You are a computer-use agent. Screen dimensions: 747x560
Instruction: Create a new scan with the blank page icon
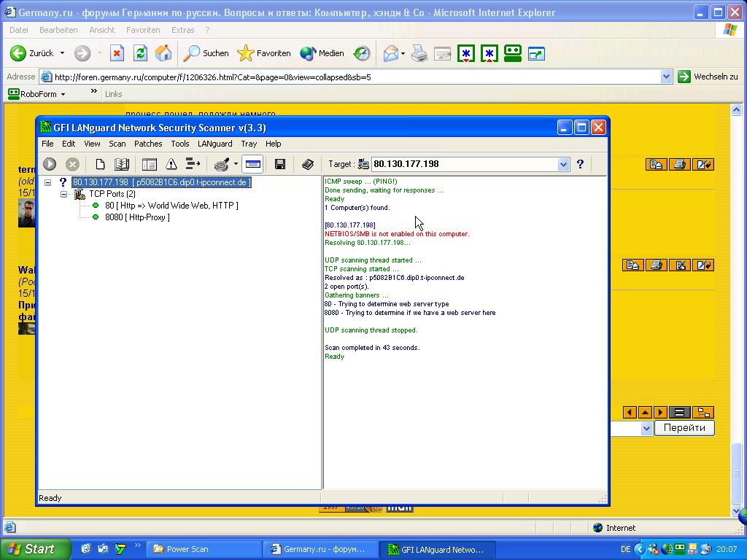click(x=100, y=164)
